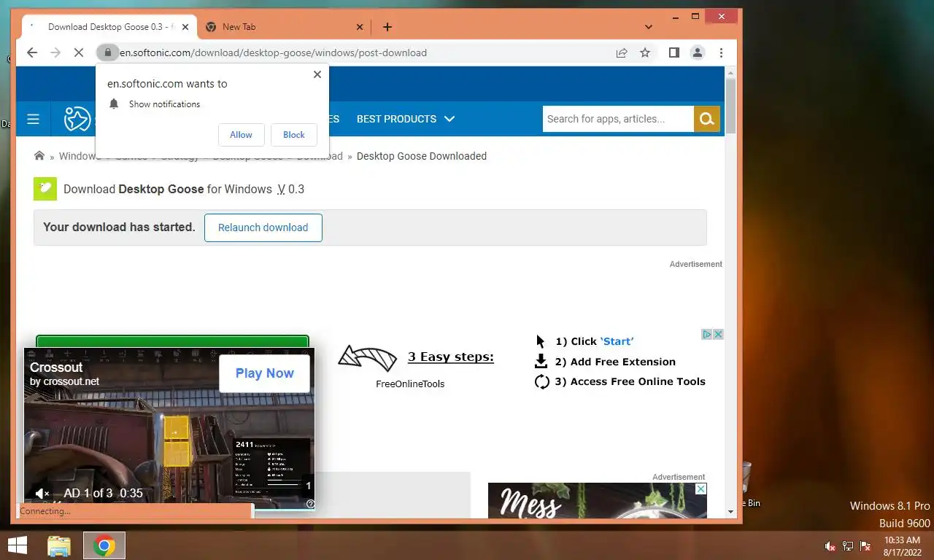
Task: Close the New Tab tab
Action: pyautogui.click(x=360, y=27)
